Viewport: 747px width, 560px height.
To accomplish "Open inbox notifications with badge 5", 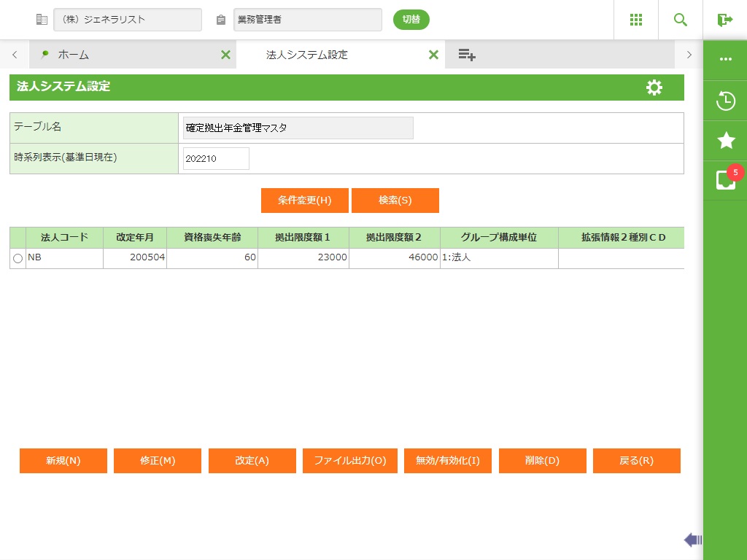I will (x=725, y=180).
